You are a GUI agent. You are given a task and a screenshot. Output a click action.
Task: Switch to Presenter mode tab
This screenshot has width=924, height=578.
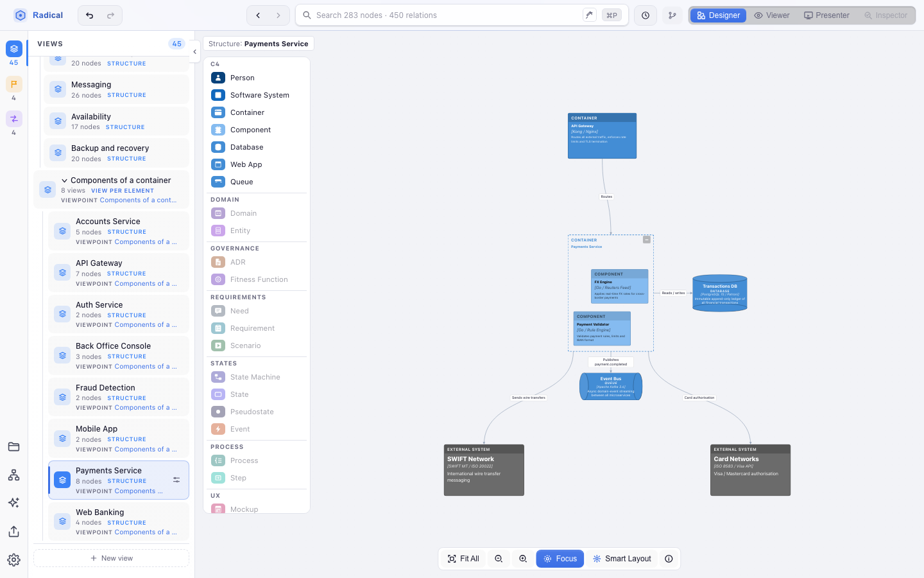(827, 15)
